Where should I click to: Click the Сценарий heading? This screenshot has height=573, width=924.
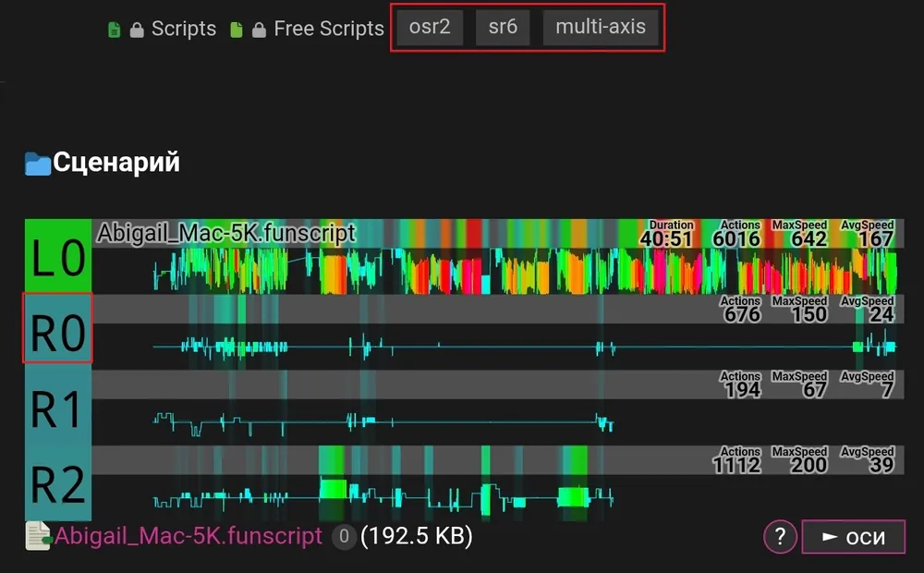coord(116,162)
